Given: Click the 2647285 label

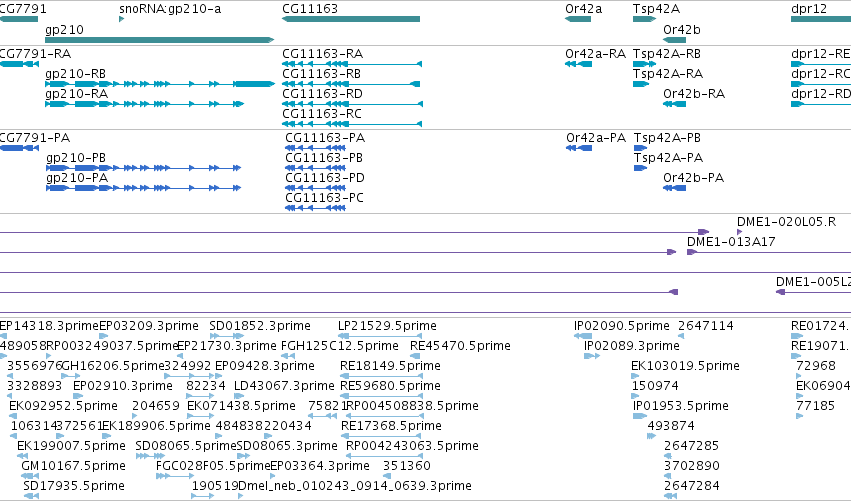Looking at the screenshot, I should tap(692, 446).
